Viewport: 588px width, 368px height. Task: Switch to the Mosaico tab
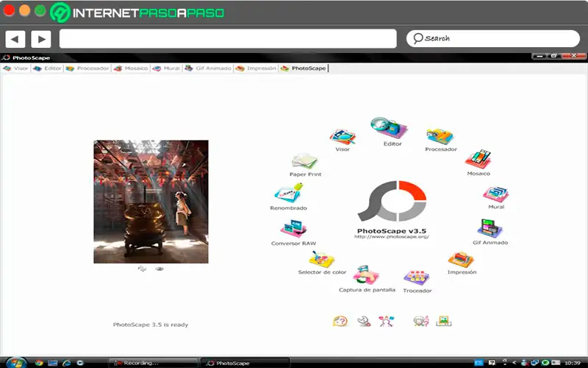tap(131, 68)
